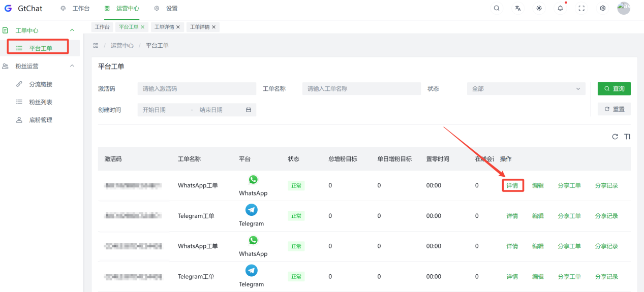The height and width of the screenshot is (292, 644).
Task: Open 详情 for first WhatsApp工单 row
Action: [512, 186]
